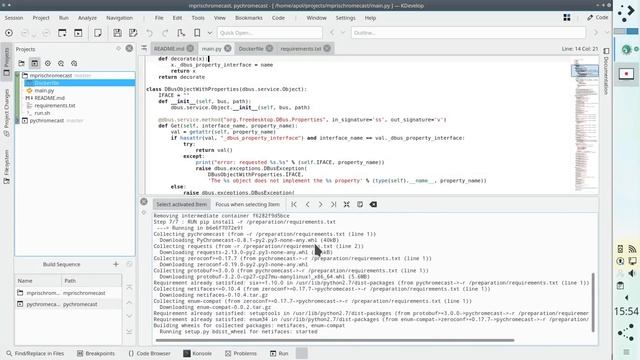Open the Bookmarks menu

pos(249,18)
